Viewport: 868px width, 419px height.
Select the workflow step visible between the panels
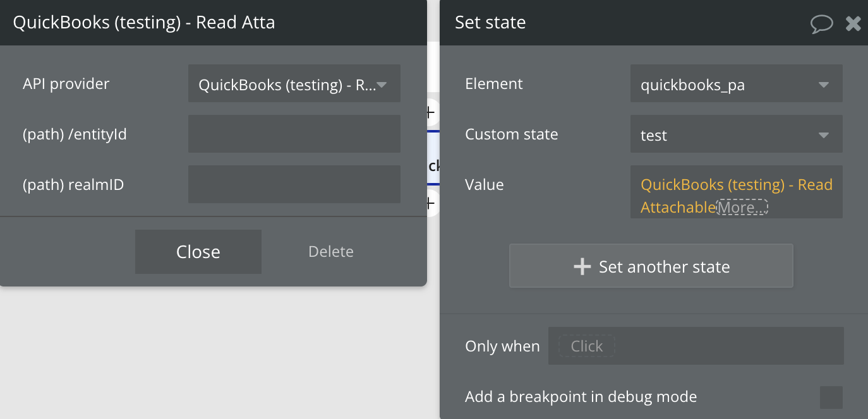pyautogui.click(x=433, y=165)
